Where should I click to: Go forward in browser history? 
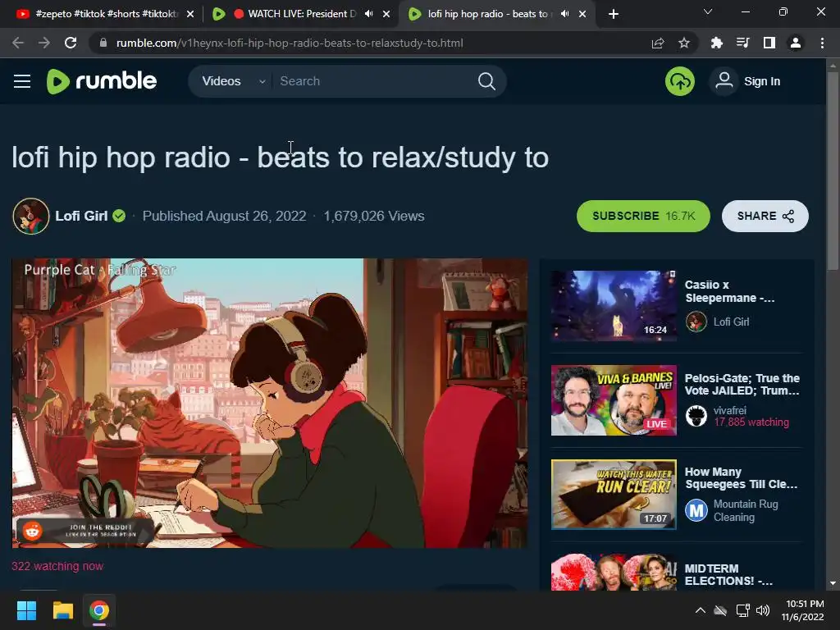pyautogui.click(x=44, y=43)
